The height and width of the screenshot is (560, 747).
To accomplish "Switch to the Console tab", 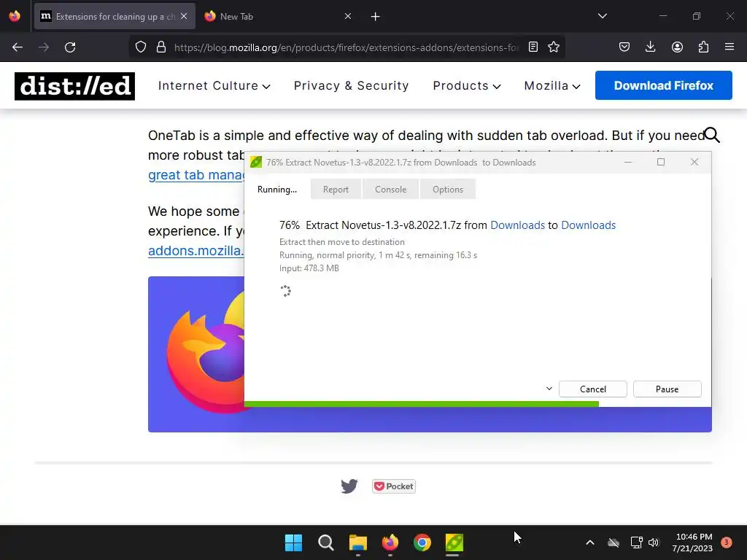I will 391,190.
